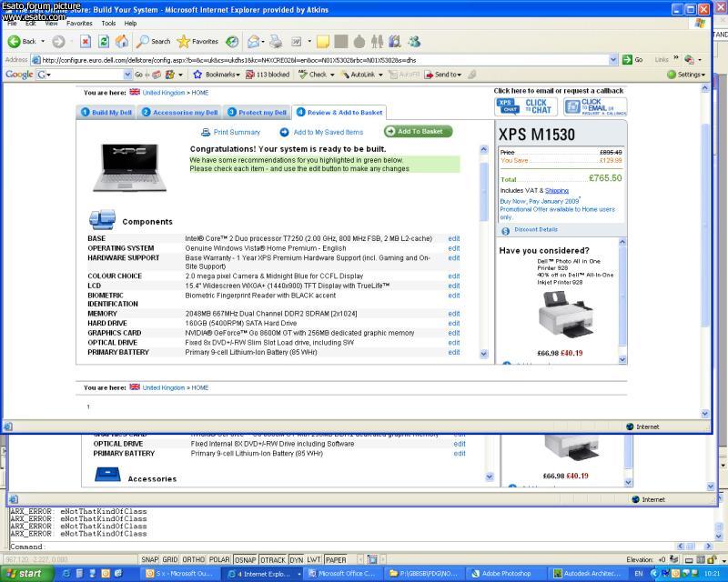728x582 pixels.
Task: Switch to Protect my Dell tab
Action: pos(257,113)
